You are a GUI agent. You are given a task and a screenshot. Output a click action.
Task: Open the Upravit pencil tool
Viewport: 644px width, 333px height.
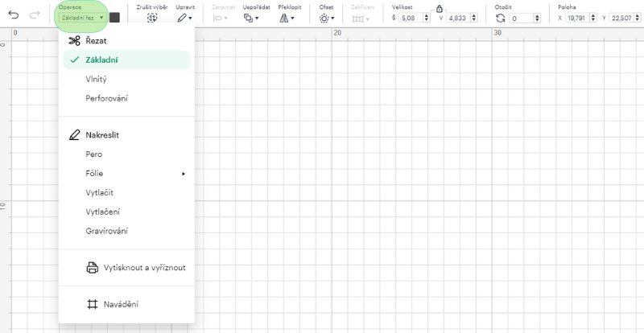[184, 18]
